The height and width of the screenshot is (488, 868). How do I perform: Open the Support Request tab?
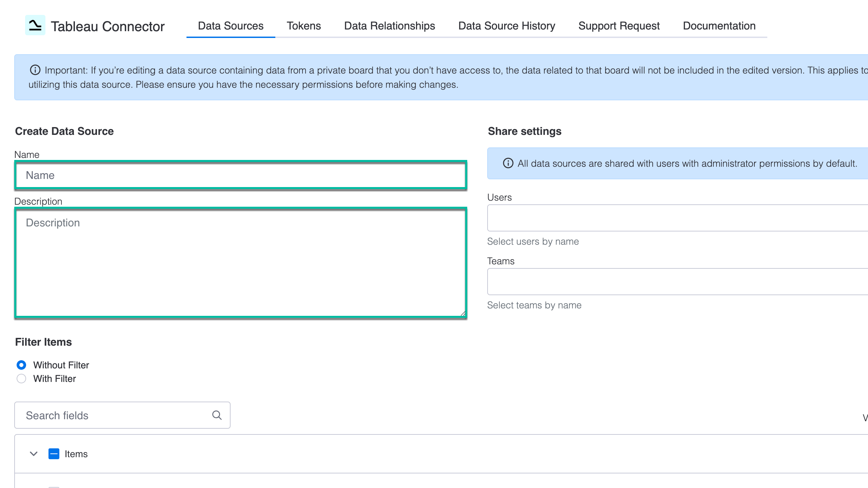(x=619, y=26)
